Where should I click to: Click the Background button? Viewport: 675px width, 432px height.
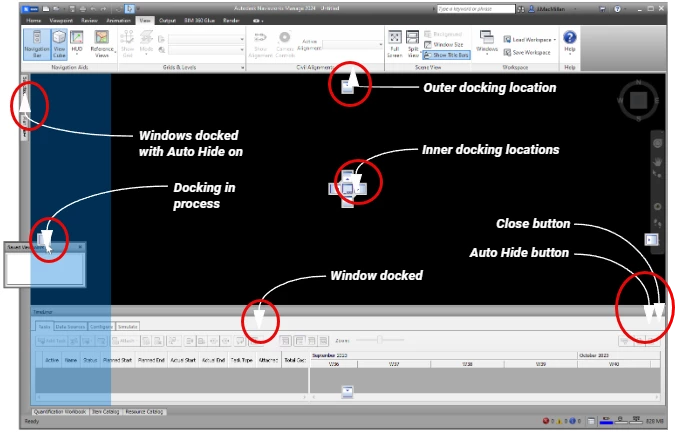(x=443, y=34)
